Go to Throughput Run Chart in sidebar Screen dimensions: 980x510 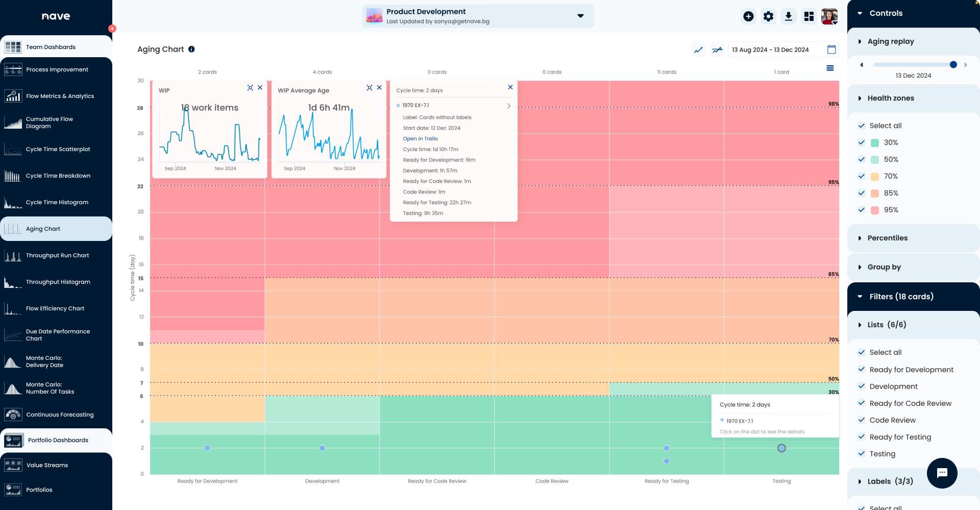(57, 255)
